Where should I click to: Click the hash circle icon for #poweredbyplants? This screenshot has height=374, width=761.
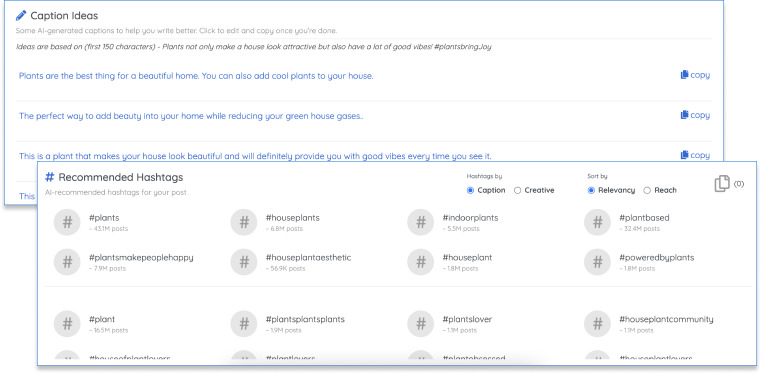click(x=597, y=262)
